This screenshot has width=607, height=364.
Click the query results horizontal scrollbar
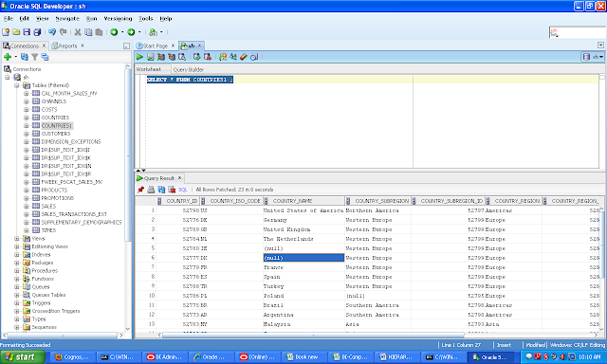[x=313, y=335]
